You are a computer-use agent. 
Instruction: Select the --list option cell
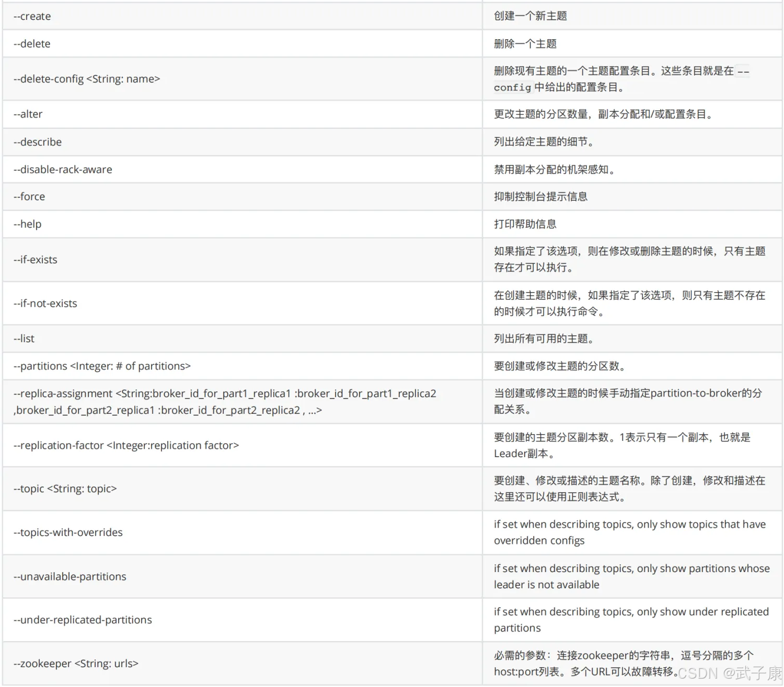click(x=243, y=339)
